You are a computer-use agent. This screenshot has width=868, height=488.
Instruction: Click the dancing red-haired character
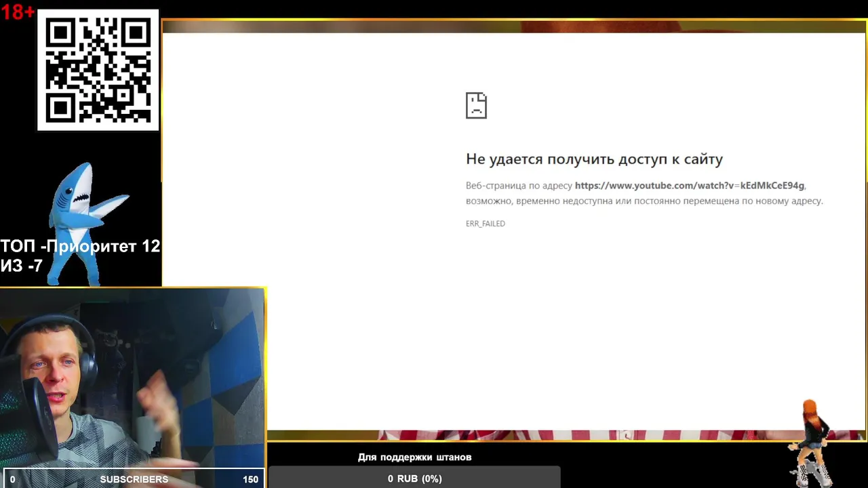[x=811, y=443]
